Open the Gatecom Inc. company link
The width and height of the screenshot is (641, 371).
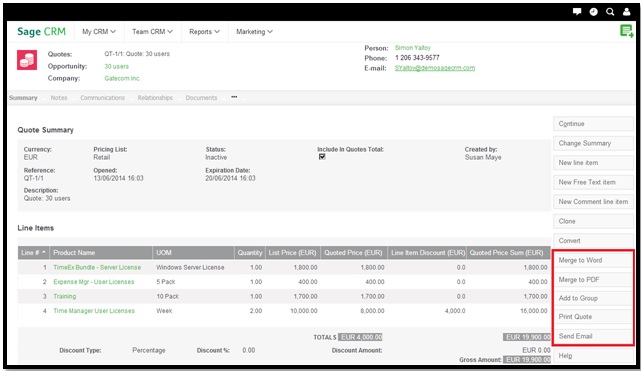coord(122,78)
